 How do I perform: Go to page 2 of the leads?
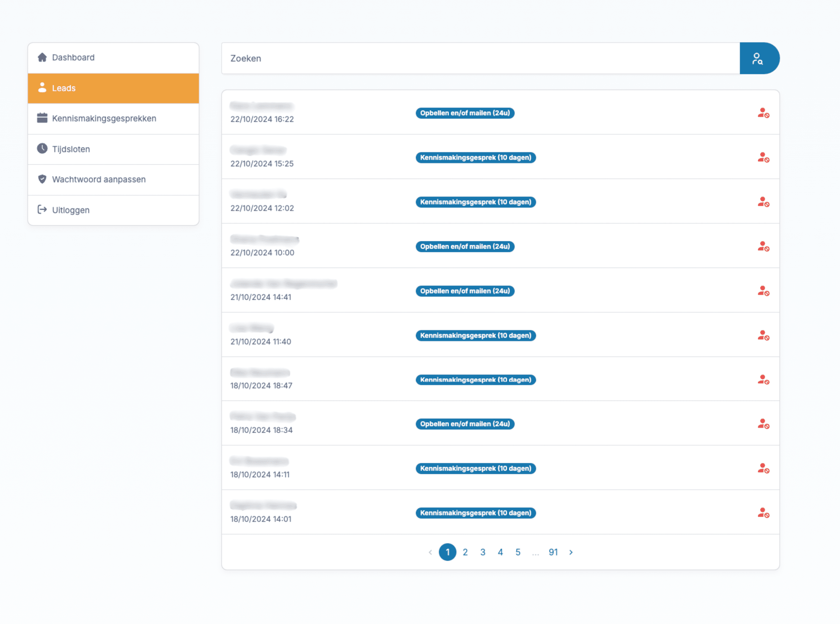(x=465, y=552)
